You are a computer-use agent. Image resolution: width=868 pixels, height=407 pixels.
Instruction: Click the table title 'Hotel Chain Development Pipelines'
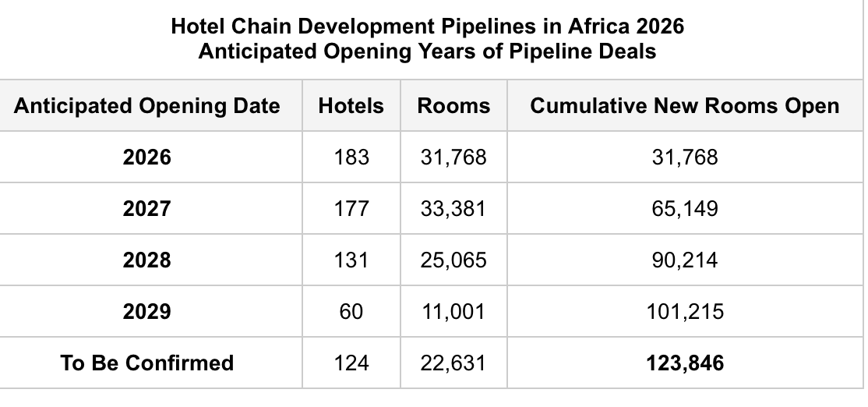[427, 27]
